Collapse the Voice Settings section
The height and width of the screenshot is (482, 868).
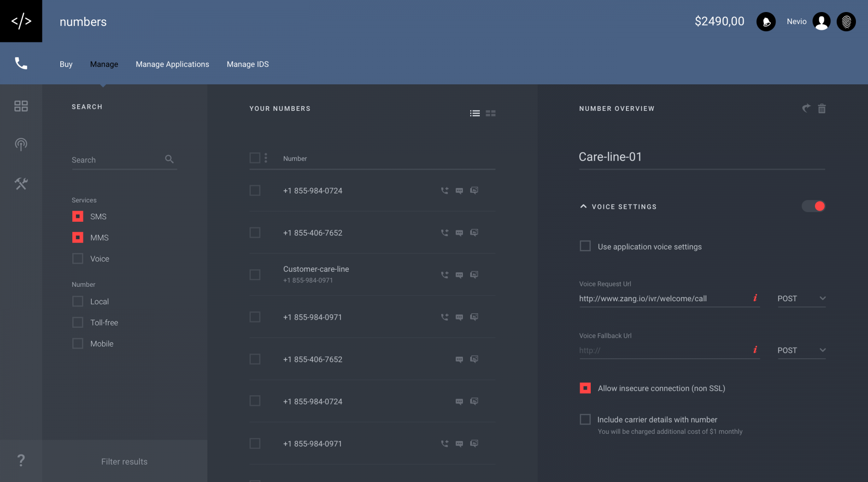(583, 206)
